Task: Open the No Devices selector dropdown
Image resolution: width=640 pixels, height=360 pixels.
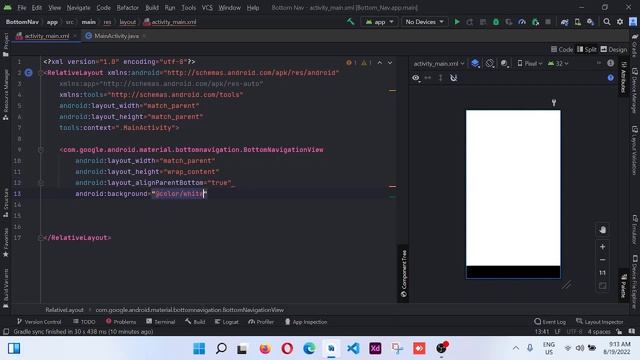Action: 424,22
